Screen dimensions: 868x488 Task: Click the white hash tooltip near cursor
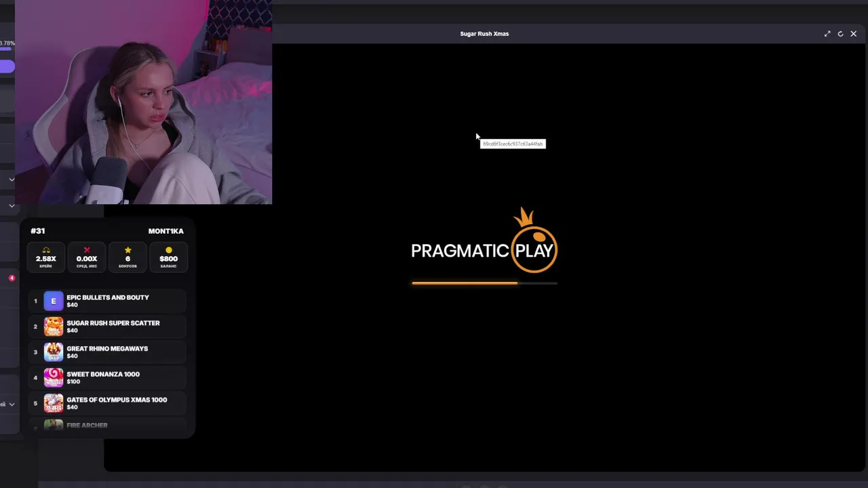tap(513, 144)
